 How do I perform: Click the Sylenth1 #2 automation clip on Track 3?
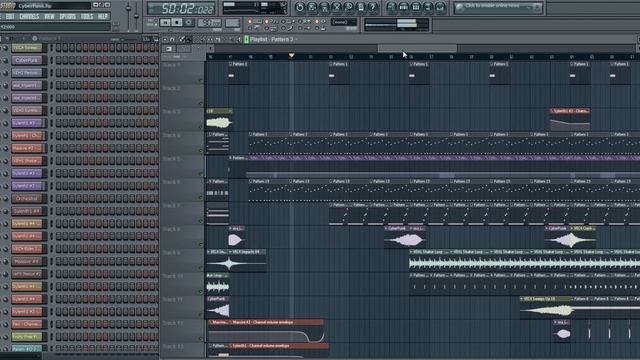[x=570, y=119]
